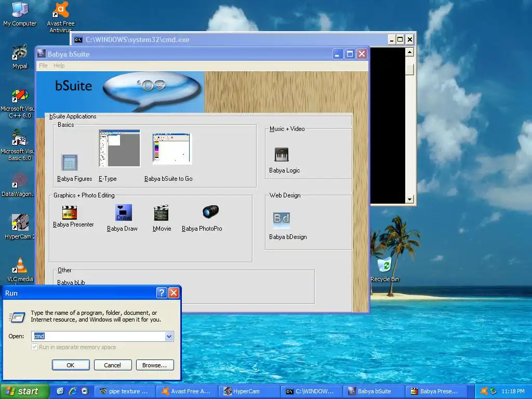Switch to pipe texture taskbar button
This screenshot has height=399, width=532.
coord(124,391)
